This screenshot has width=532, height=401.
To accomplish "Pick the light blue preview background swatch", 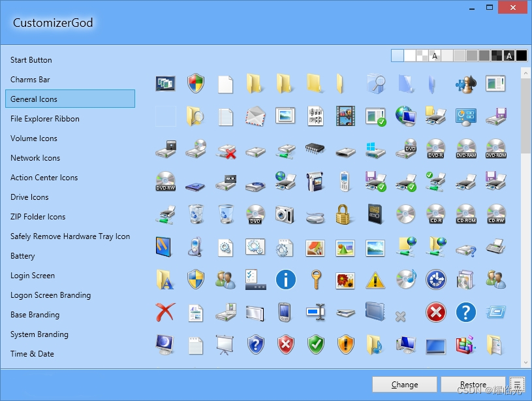I will click(398, 56).
